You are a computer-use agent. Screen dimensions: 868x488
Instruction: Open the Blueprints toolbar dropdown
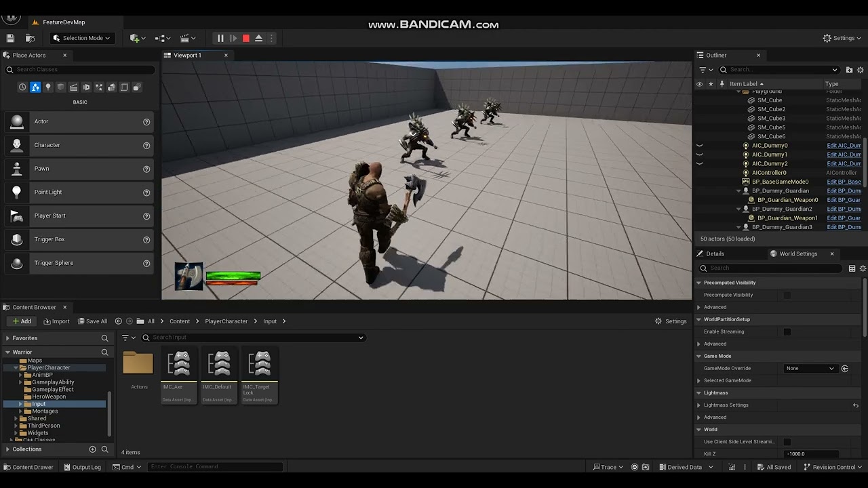pyautogui.click(x=161, y=38)
